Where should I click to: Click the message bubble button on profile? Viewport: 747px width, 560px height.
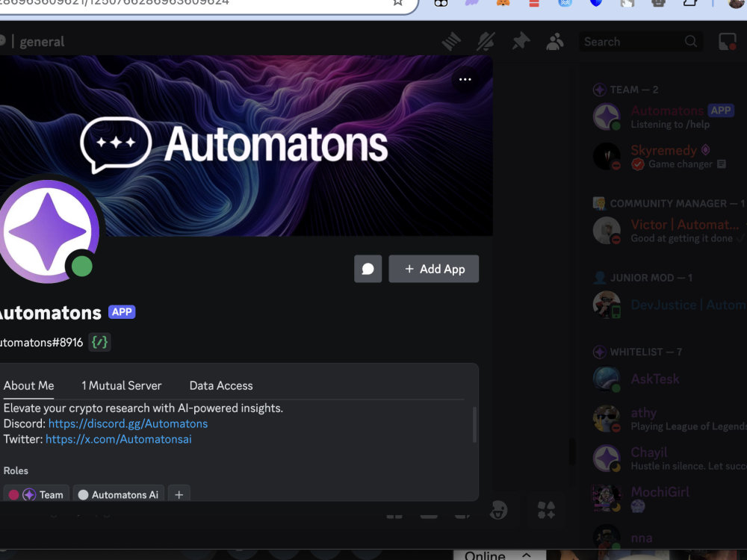point(368,269)
